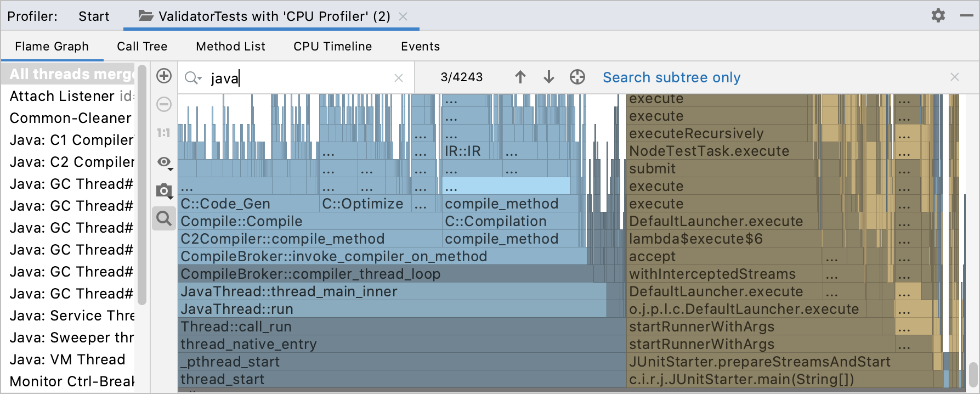Activate the flame graph search tool
980x394 pixels.
click(163, 218)
